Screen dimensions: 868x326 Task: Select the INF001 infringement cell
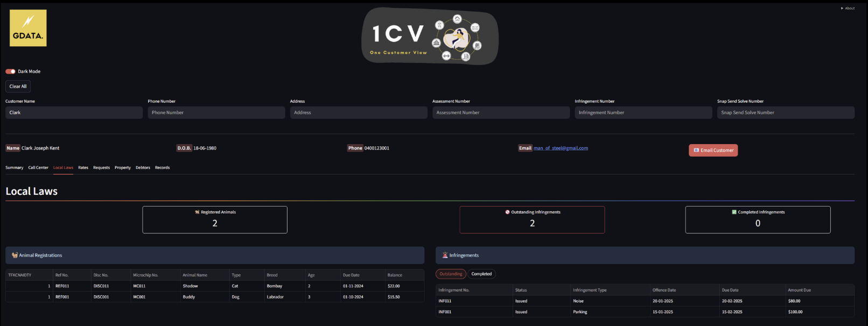[x=474, y=311]
